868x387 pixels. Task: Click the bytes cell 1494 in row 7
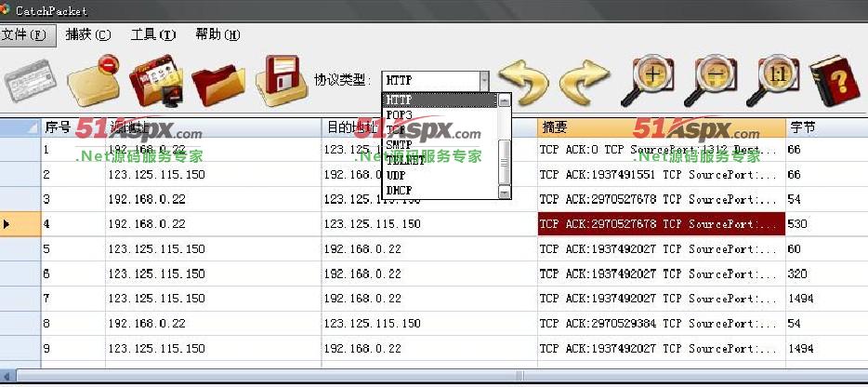[826, 299]
